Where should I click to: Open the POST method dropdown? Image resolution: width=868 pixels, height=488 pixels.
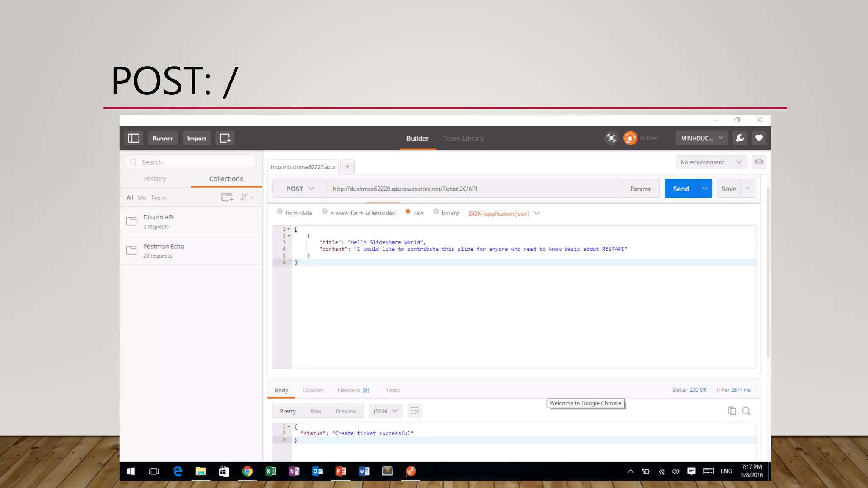point(300,189)
